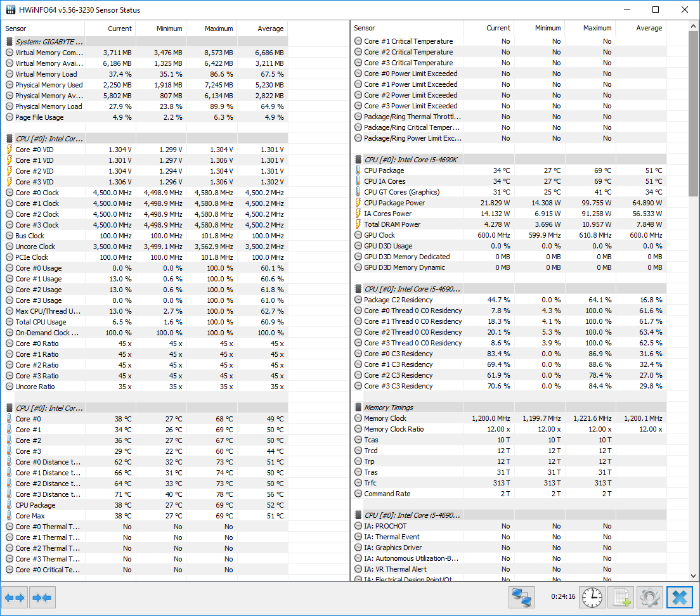Click the lightning icon beside Total DRAM Power
Viewport: 700px width, 616px height.
click(x=358, y=224)
